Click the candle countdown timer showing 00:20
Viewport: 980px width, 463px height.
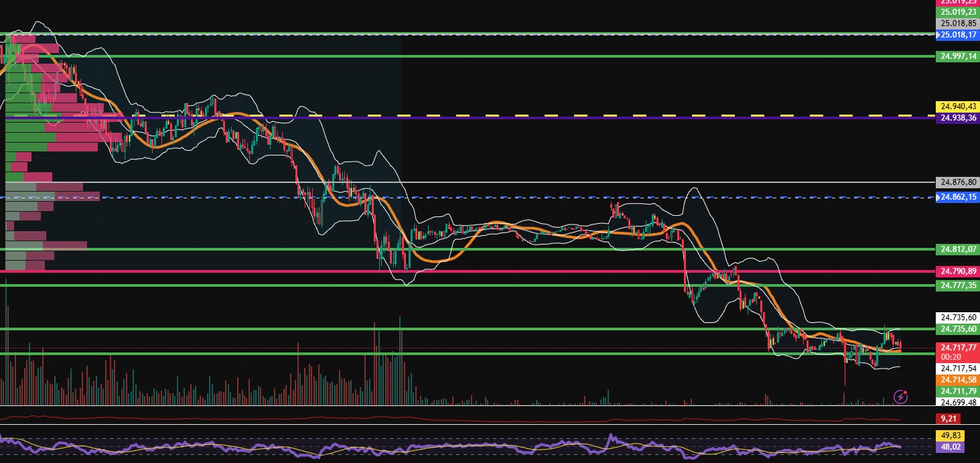click(952, 357)
